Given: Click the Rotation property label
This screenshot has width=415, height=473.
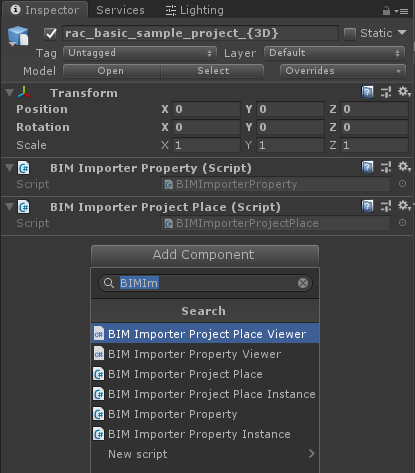Looking at the screenshot, I should (43, 127).
